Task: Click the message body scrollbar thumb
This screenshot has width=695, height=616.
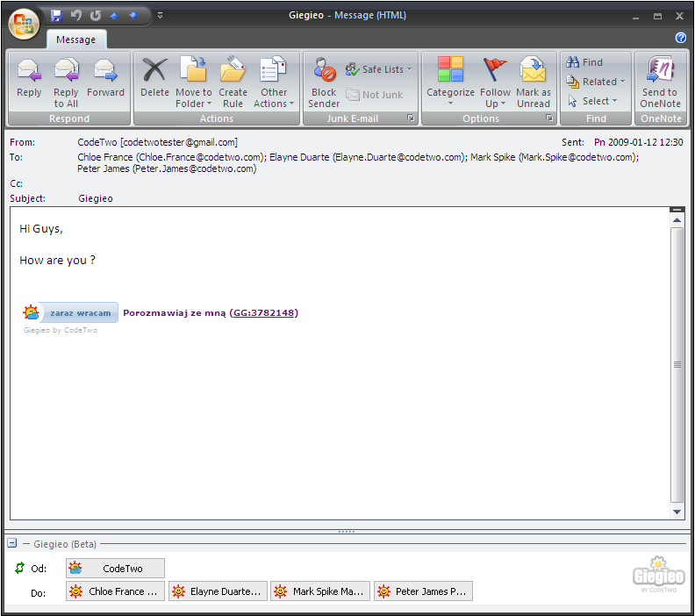Action: 677,366
